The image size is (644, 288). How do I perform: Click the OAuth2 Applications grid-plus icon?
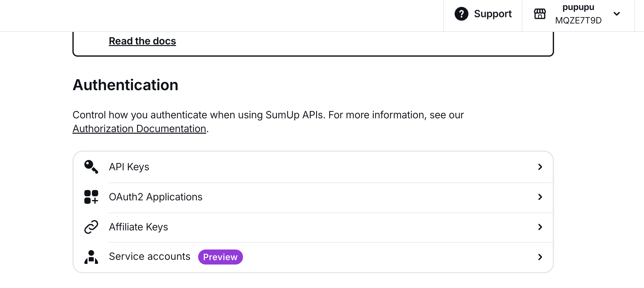pos(91,197)
